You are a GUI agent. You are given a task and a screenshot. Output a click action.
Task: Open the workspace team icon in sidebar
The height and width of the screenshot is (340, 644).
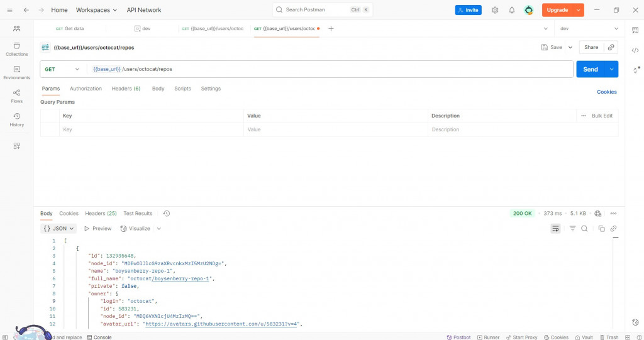click(17, 28)
